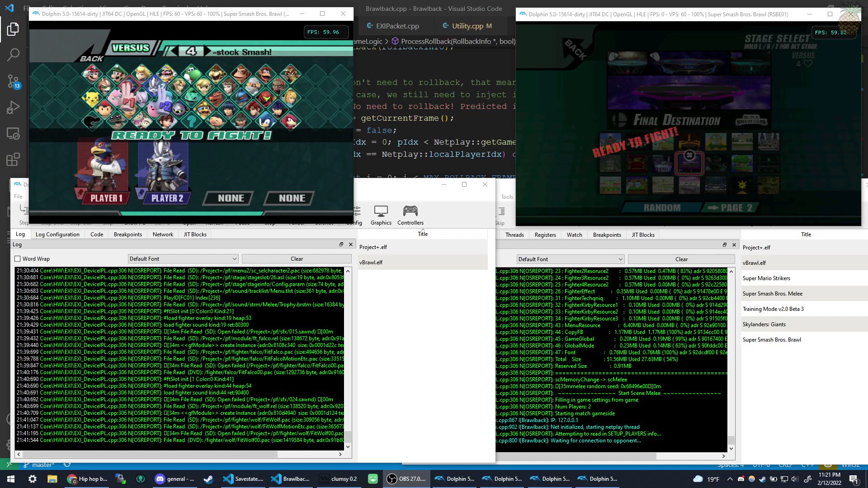The image size is (868, 488).
Task: Select Skylanders: Giants in game list
Action: [804, 324]
